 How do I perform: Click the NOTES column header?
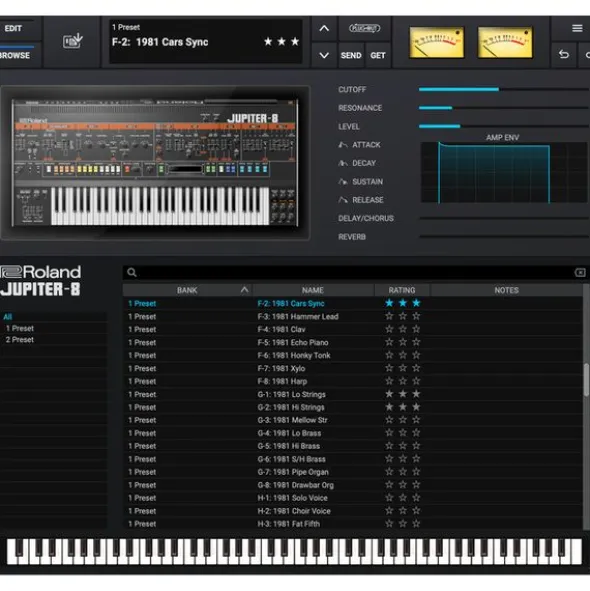(x=506, y=290)
